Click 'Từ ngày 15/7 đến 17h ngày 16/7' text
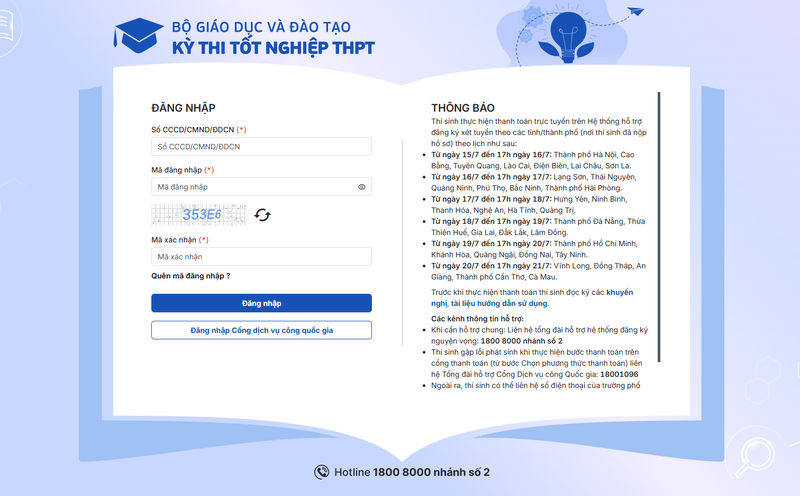This screenshot has height=496, width=800. pyautogui.click(x=491, y=155)
